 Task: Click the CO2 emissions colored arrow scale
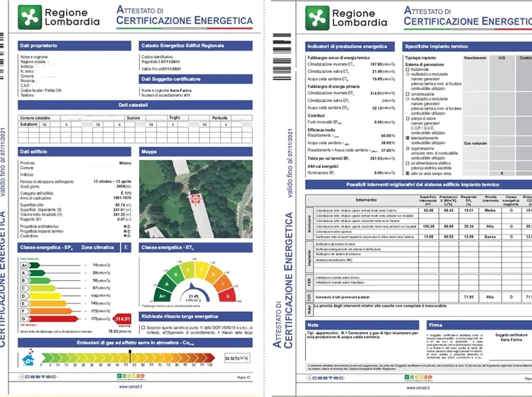pyautogui.click(x=128, y=358)
